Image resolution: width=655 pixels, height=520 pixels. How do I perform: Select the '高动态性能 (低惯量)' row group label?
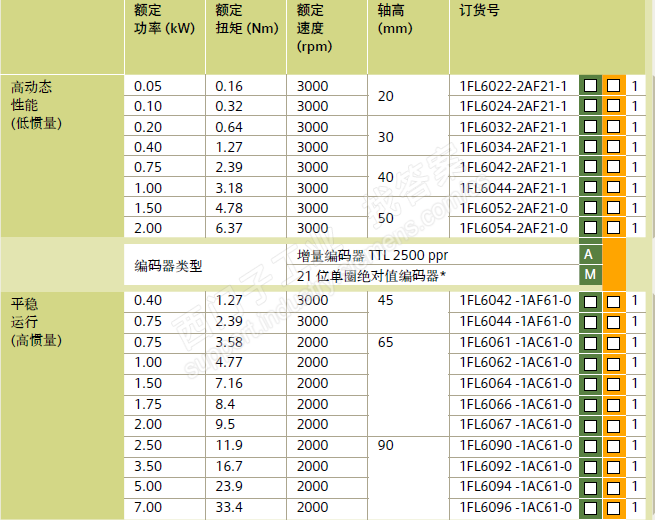click(36, 105)
